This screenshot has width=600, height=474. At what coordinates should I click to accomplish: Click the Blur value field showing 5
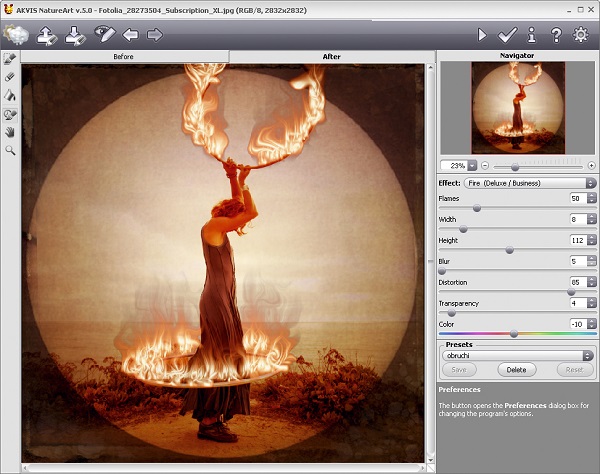578,261
